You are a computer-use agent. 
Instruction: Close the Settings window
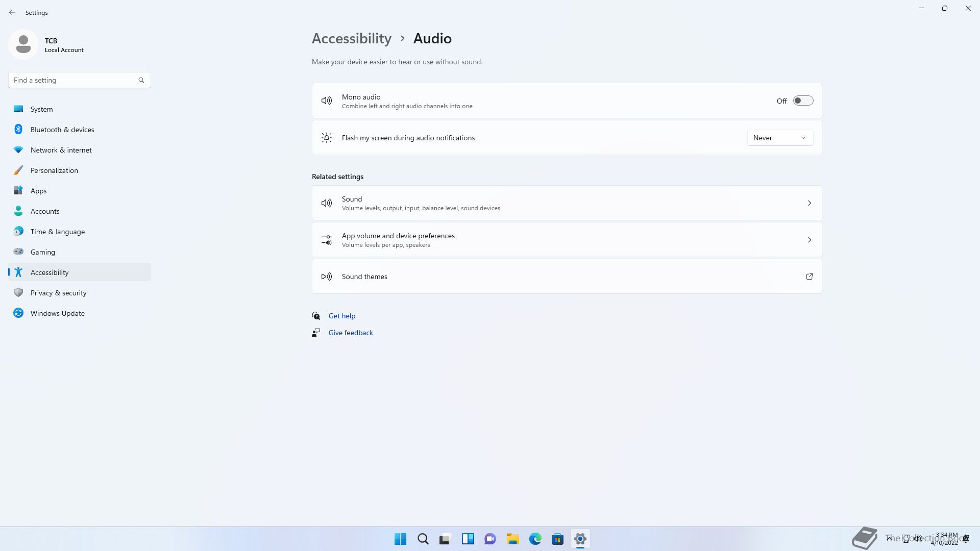tap(968, 8)
